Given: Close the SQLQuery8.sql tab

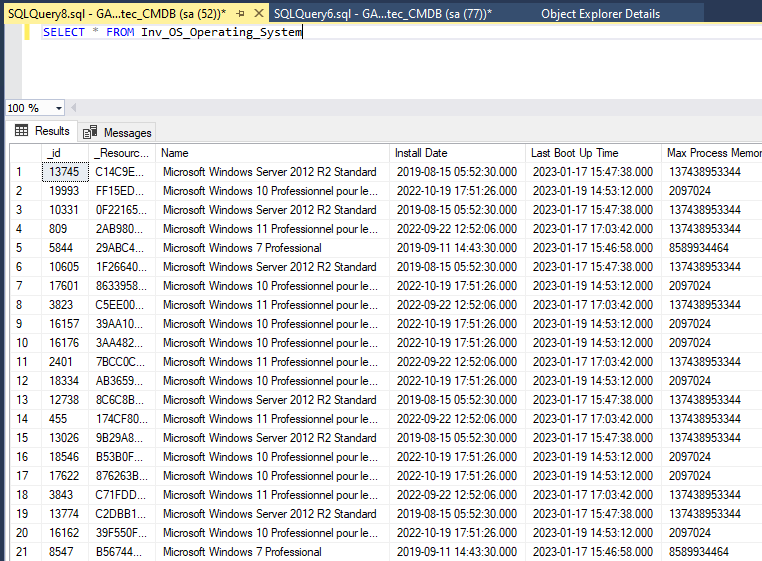Looking at the screenshot, I should pyautogui.click(x=259, y=14).
